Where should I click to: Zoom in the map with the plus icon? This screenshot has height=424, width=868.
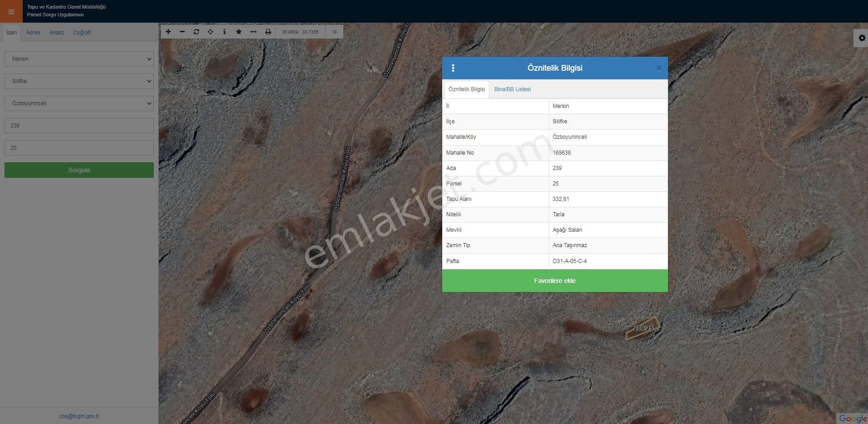coord(168,32)
